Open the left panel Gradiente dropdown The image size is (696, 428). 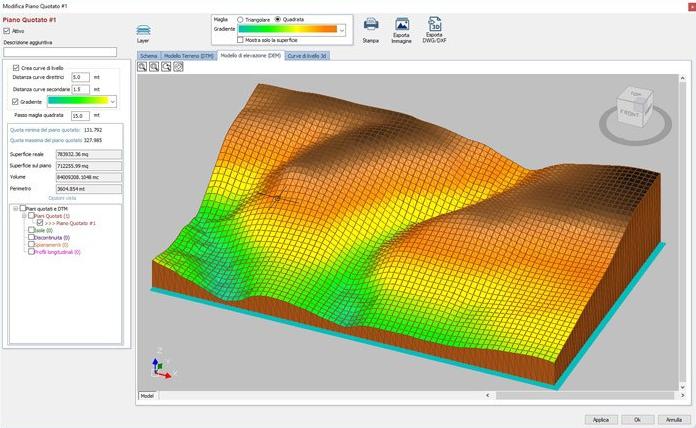tap(112, 101)
